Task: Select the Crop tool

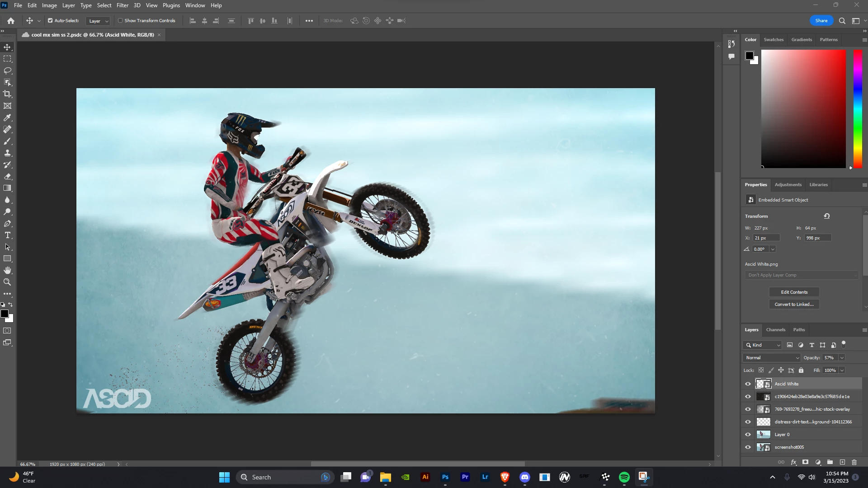Action: click(x=7, y=94)
